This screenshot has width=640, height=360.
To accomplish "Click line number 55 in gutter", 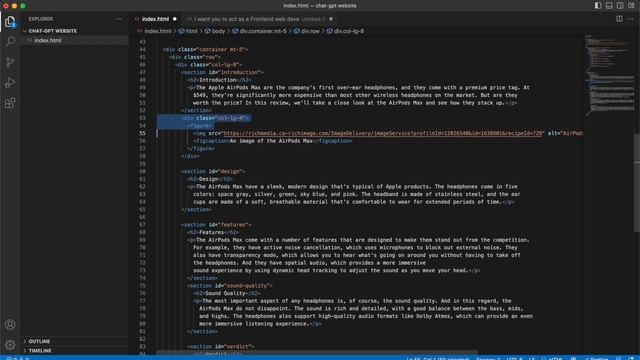I will [x=142, y=133].
